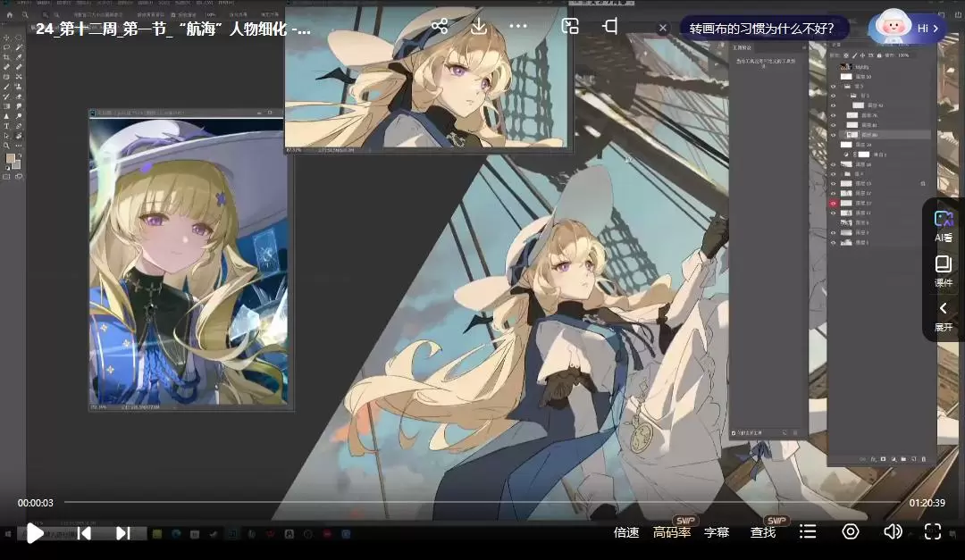Screen dimensions: 965x560
Task: Skip to the previous video
Action: click(x=84, y=533)
